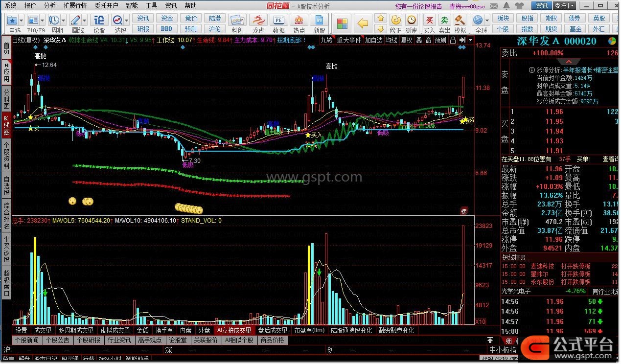Click the up-arrow expand button in news bar
621x364 pixels.
tap(490, 340)
